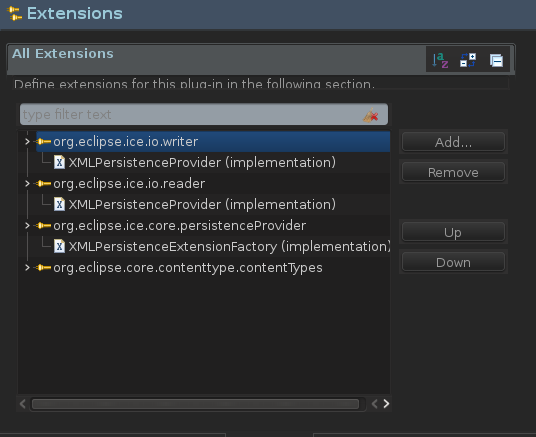This screenshot has height=437, width=536.
Task: Click the Add... button
Action: point(453,142)
